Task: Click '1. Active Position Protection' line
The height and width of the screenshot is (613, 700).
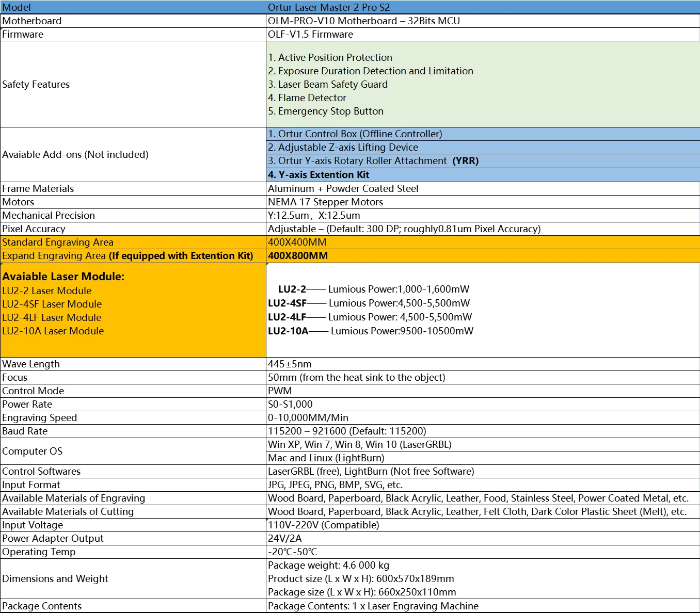Action: [x=330, y=57]
